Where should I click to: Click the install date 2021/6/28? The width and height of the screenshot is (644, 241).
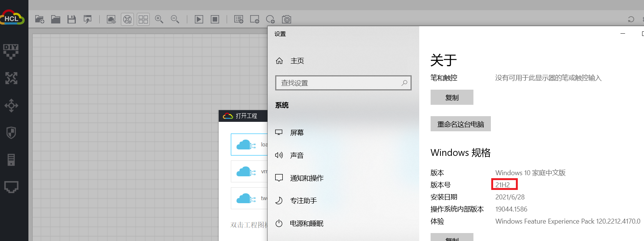tap(510, 197)
